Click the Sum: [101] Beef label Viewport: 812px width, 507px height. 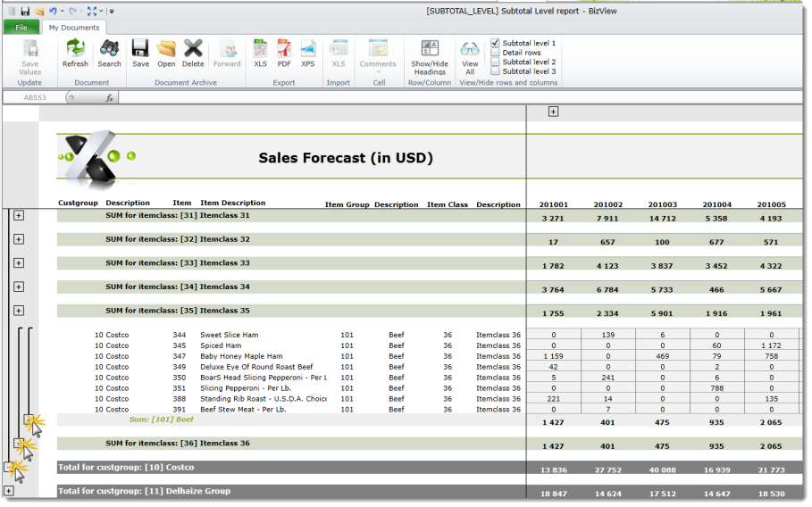pyautogui.click(x=161, y=420)
